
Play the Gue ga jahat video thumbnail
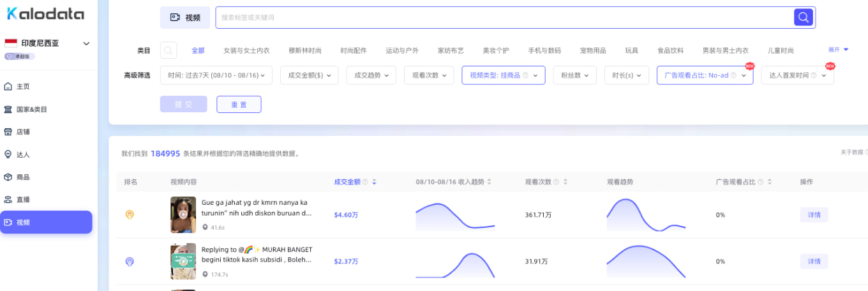click(x=183, y=214)
